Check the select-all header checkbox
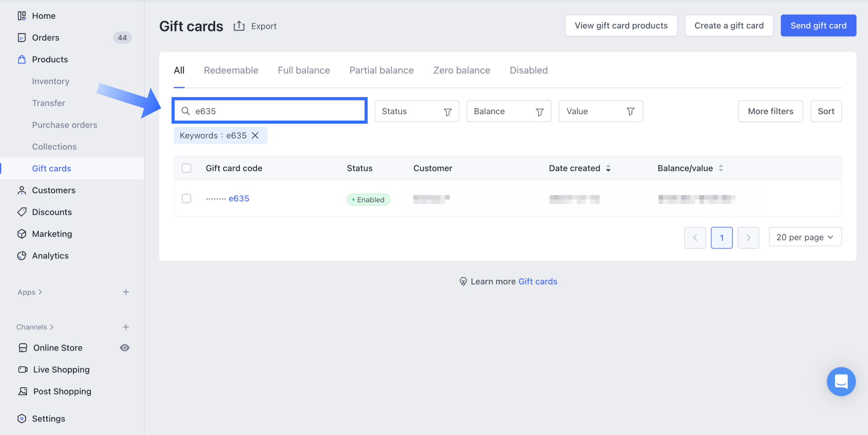Screen dimensions: 868x435 pyautogui.click(x=186, y=168)
